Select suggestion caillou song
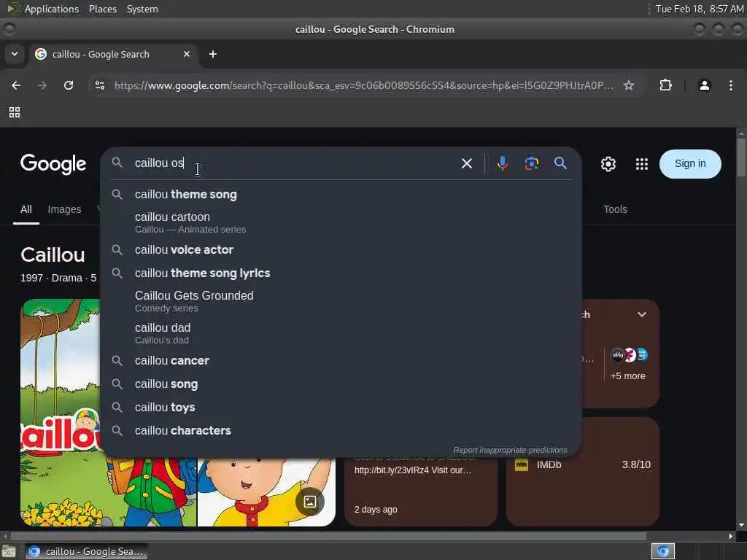 [x=341, y=384]
